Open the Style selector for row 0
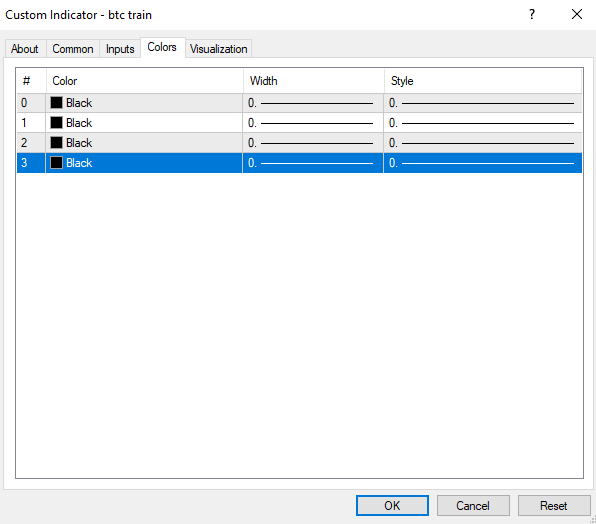 (483, 103)
